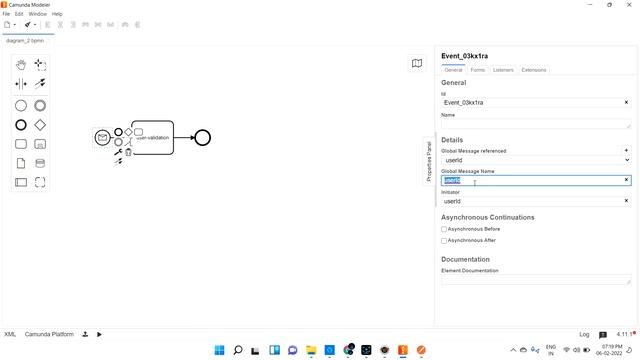Create a data object reference from palette
The width and height of the screenshot is (640, 360).
[x=21, y=163]
